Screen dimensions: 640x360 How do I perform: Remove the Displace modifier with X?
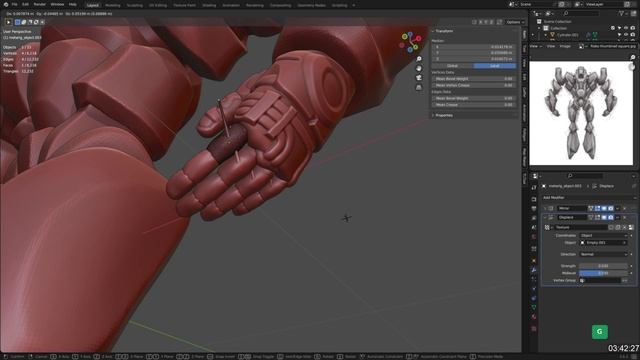pyautogui.click(x=624, y=218)
